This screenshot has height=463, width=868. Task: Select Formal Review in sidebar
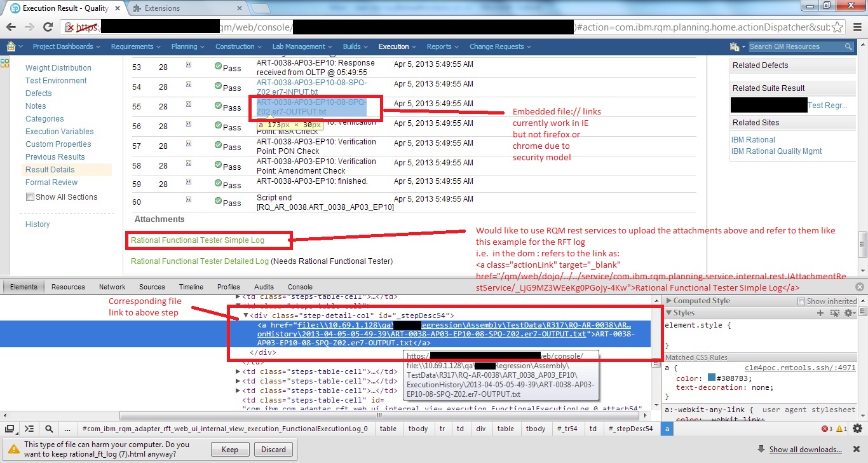(x=51, y=183)
